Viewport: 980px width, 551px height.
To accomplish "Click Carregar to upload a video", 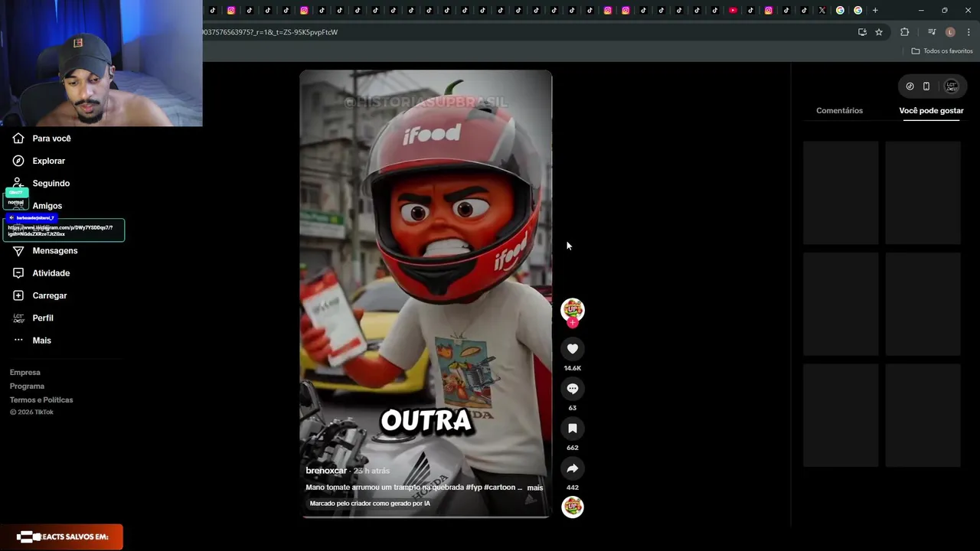I will pos(40,295).
